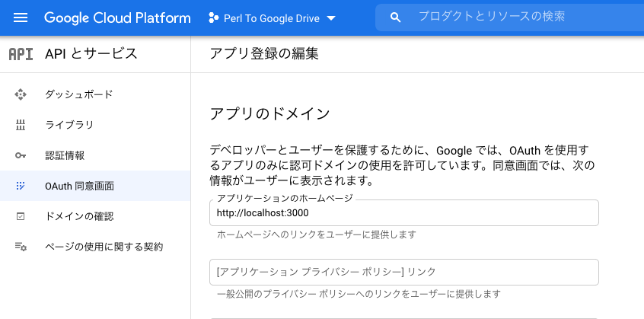This screenshot has height=319, width=644.
Task: Select OAuth 同意画面 in the sidebar
Action: pyautogui.click(x=95, y=186)
